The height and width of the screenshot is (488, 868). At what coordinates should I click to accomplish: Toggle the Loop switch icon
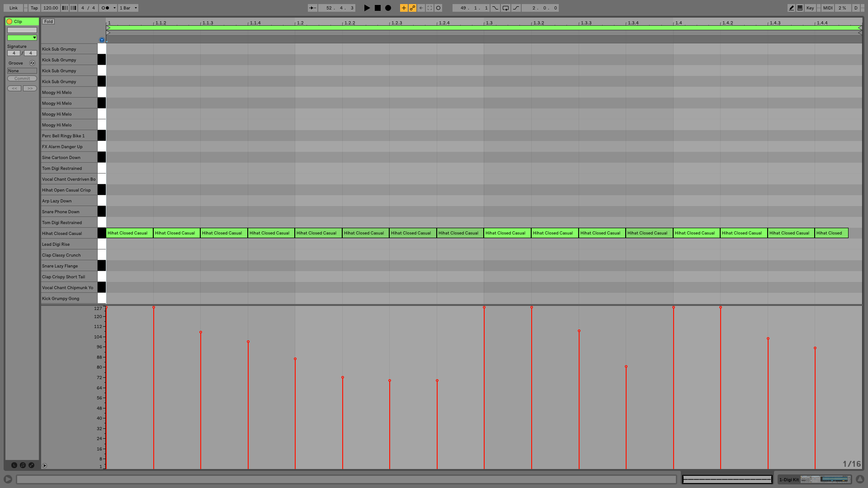[x=505, y=8]
